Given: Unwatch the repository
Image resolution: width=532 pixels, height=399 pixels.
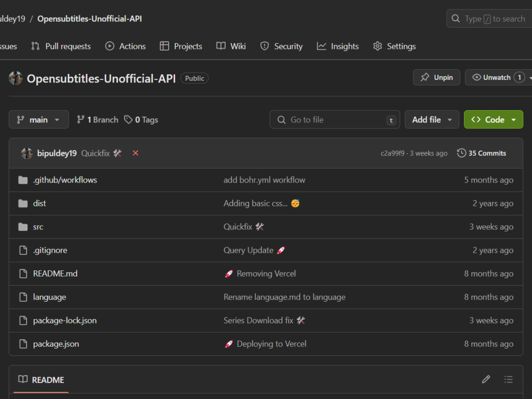Looking at the screenshot, I should tap(495, 77).
